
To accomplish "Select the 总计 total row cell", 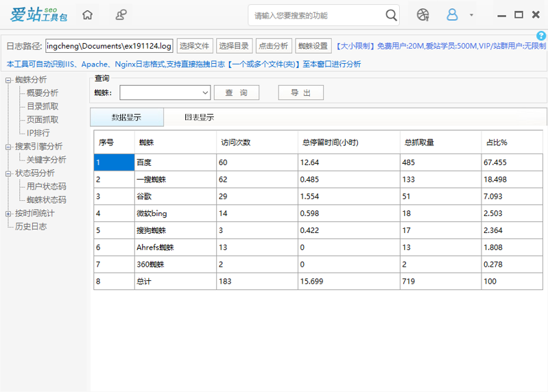I will (176, 282).
